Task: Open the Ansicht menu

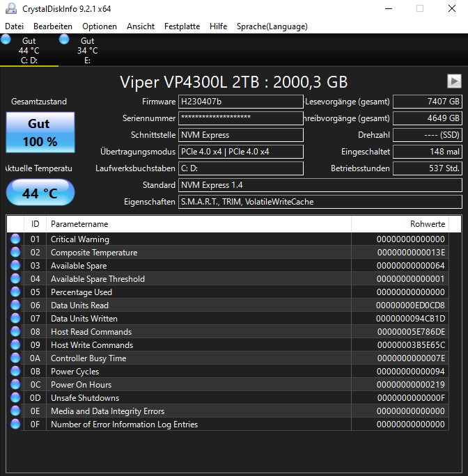Action: pos(141,26)
